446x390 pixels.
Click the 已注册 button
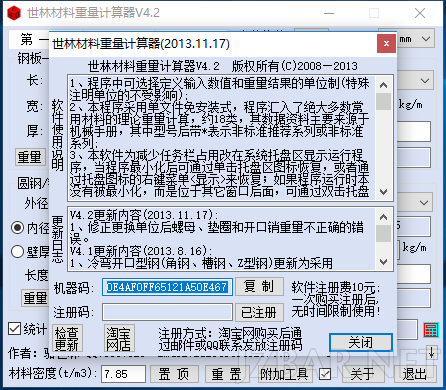point(259,312)
